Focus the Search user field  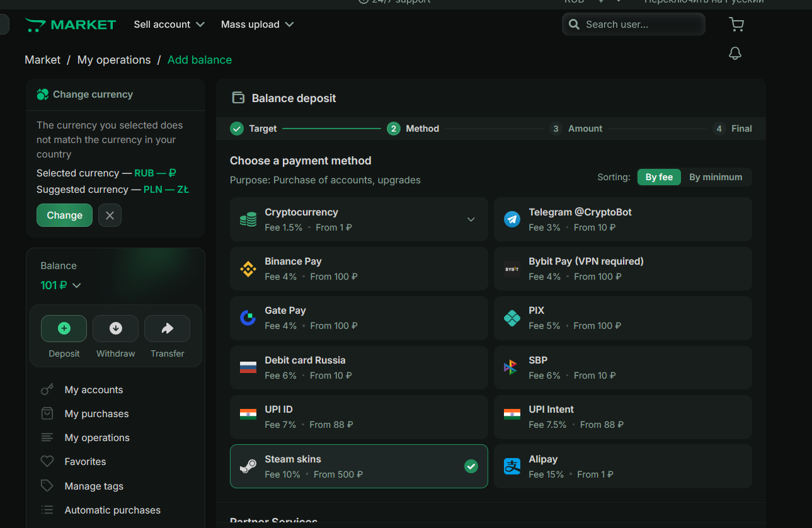point(634,25)
